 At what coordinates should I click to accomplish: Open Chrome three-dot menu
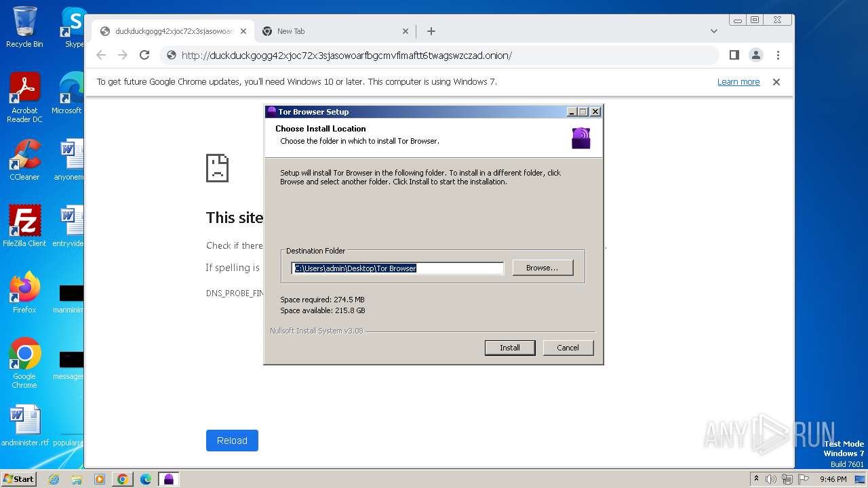[x=778, y=56]
